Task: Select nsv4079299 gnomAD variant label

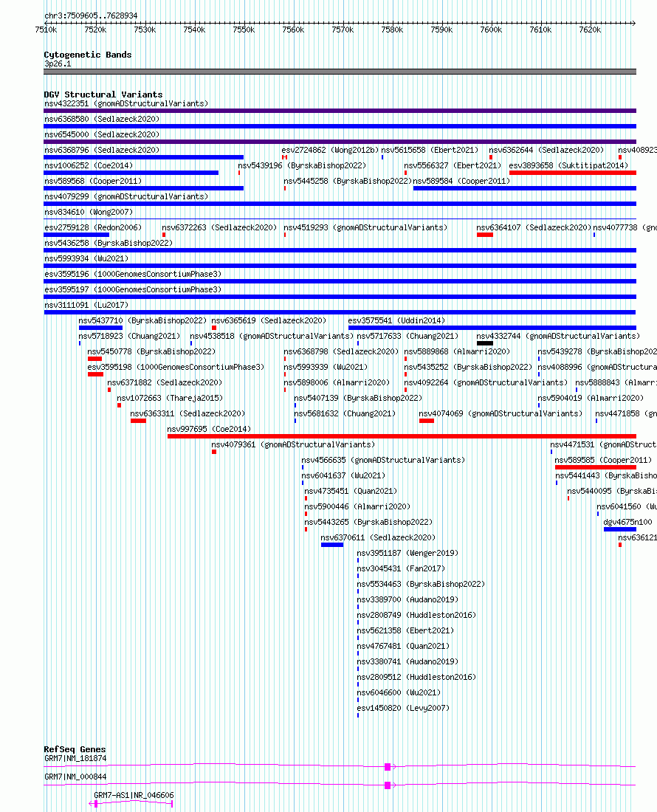Action: tap(126, 197)
